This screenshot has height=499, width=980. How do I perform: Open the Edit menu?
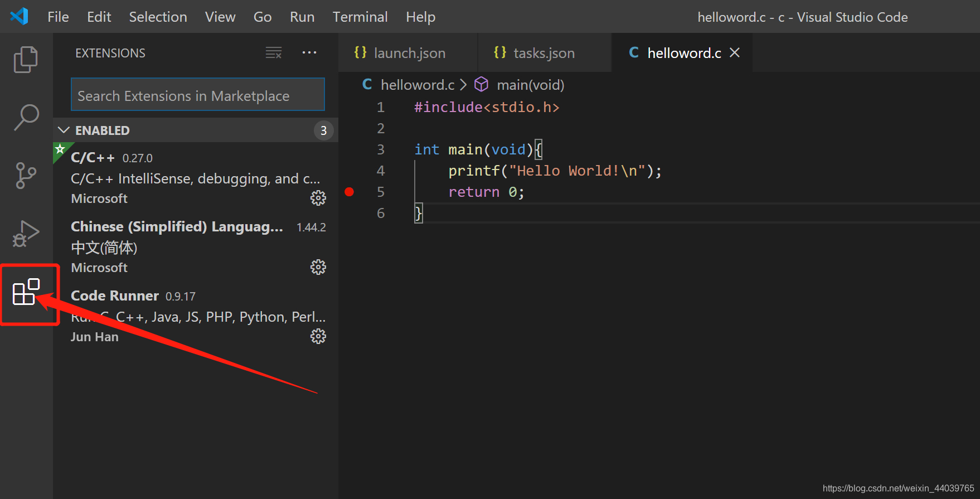pos(99,17)
